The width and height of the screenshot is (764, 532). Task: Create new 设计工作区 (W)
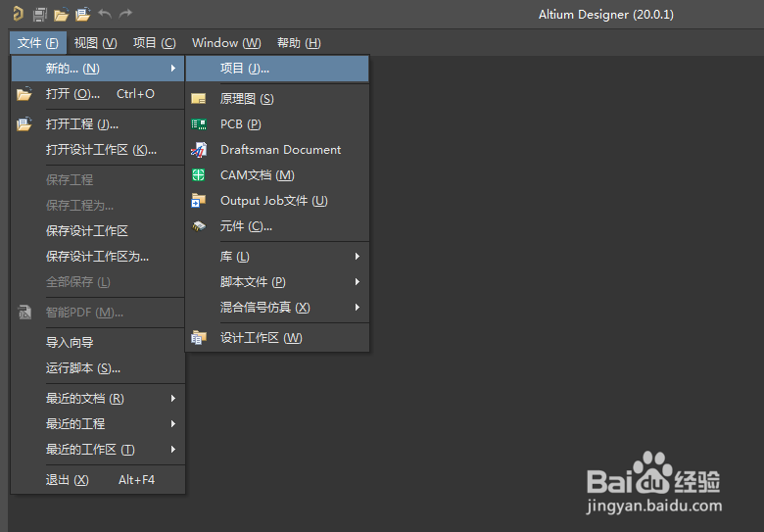tap(277, 338)
